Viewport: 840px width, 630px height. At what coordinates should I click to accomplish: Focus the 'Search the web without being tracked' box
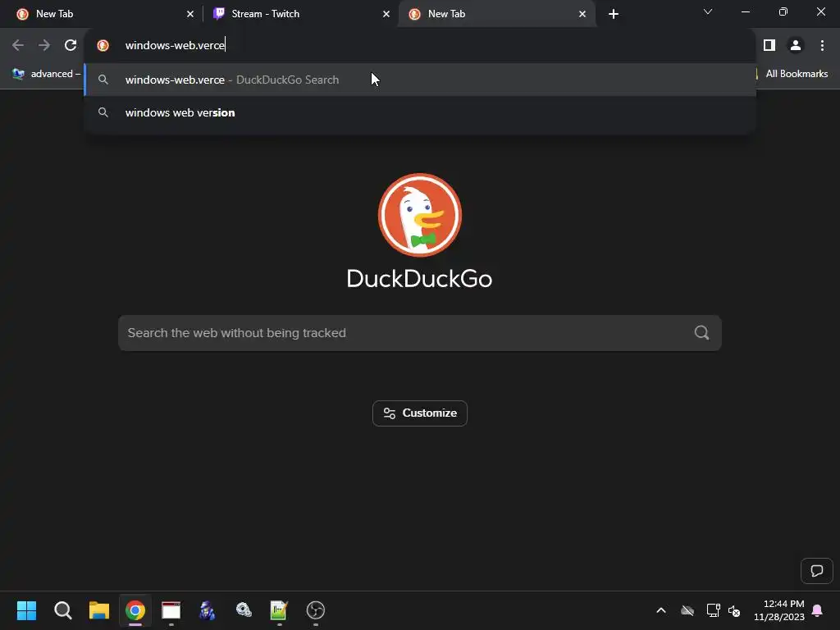419,333
